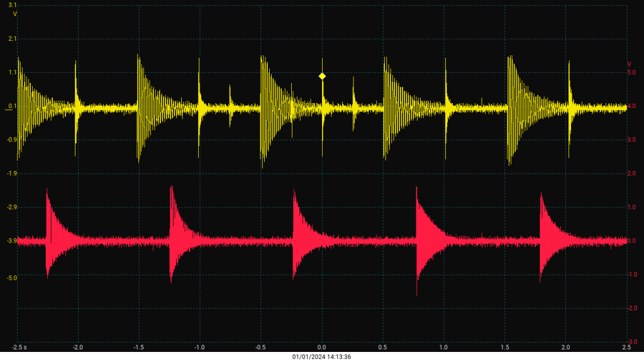
Task: Click the 2.5 label ending the time axis
Action: (x=626, y=347)
